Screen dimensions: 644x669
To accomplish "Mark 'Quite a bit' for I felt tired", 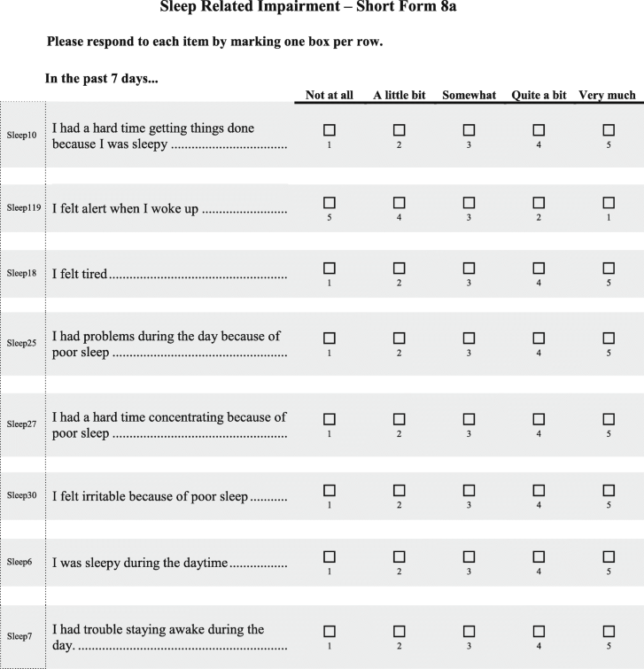I will (539, 268).
